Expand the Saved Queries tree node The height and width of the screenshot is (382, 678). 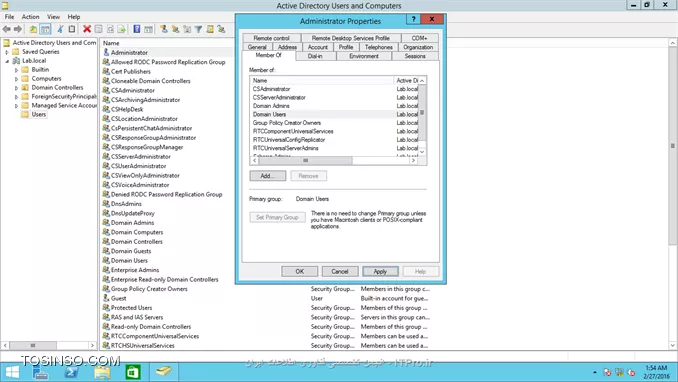[x=7, y=52]
